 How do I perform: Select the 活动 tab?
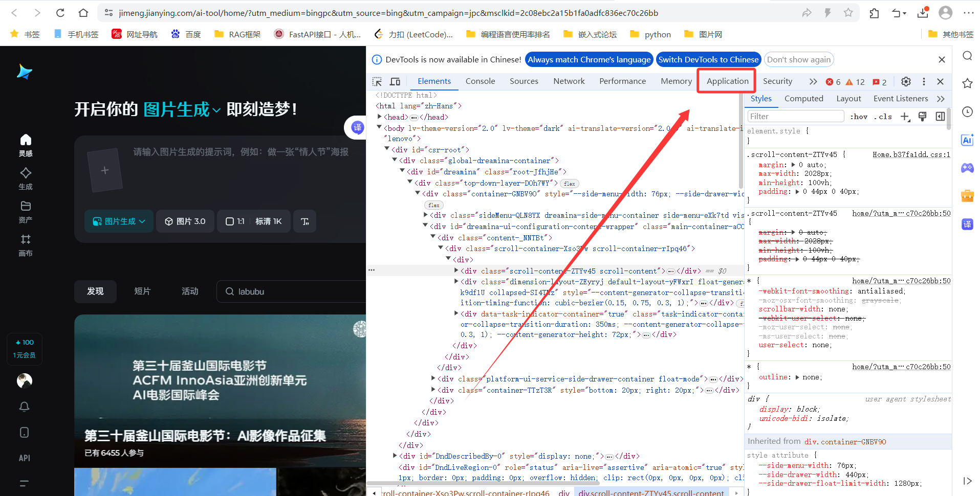coord(190,291)
